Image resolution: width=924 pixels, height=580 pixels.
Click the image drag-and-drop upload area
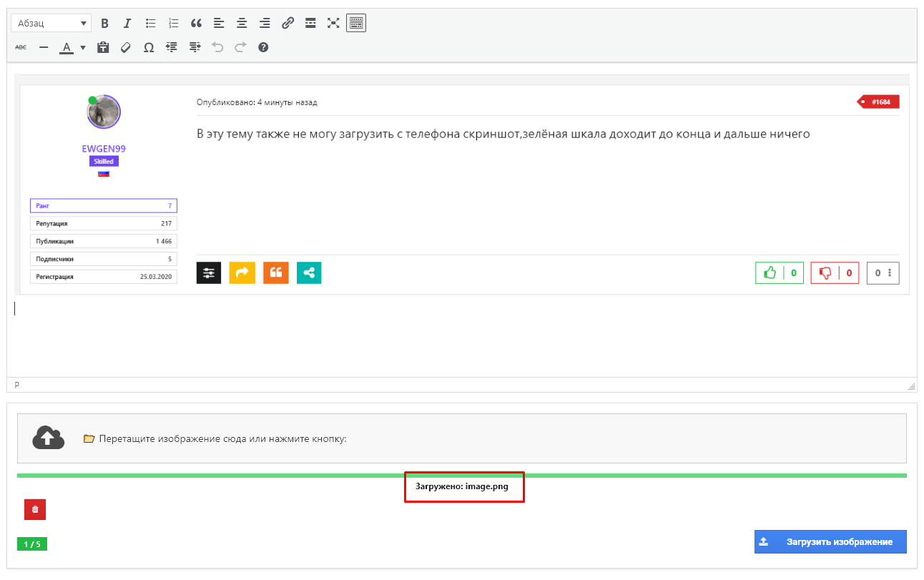(461, 438)
